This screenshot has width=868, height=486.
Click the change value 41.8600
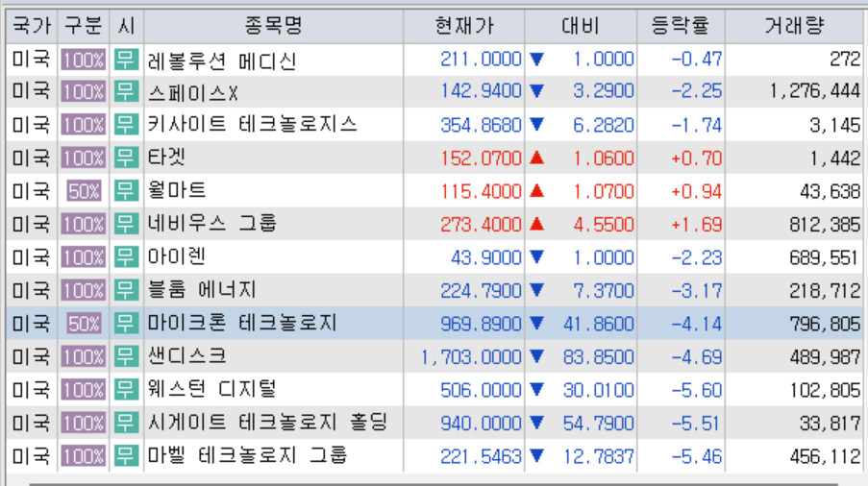(599, 324)
